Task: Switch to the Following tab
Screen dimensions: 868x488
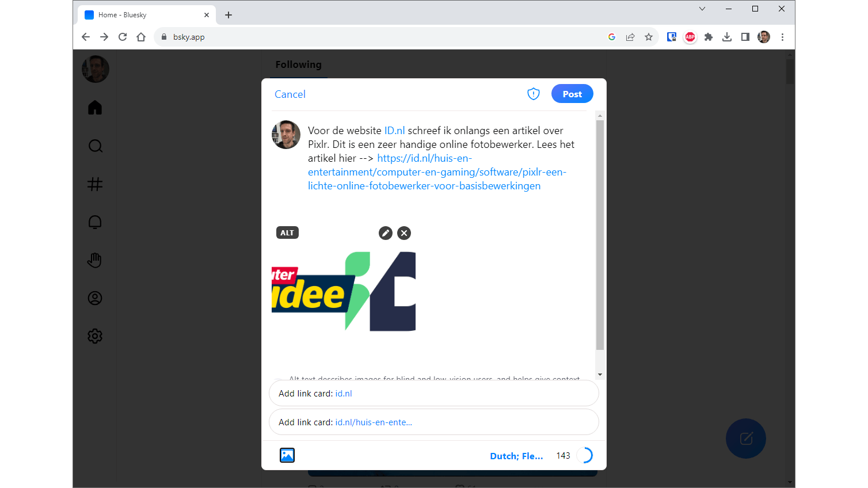Action: [x=298, y=64]
